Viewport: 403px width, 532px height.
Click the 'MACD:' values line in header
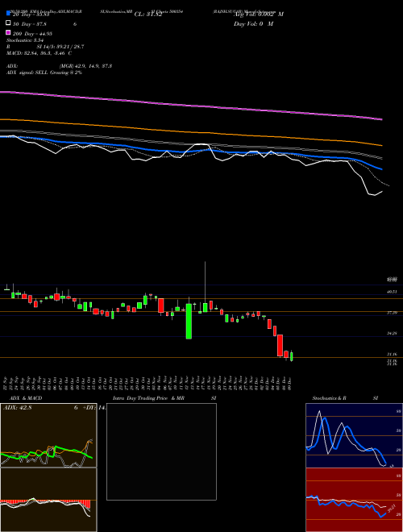[x=39, y=53]
